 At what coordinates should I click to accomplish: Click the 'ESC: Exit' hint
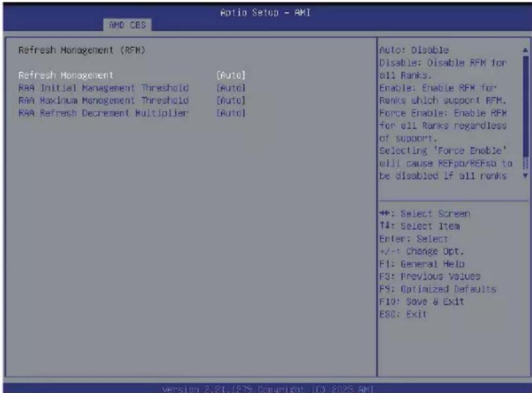point(403,314)
